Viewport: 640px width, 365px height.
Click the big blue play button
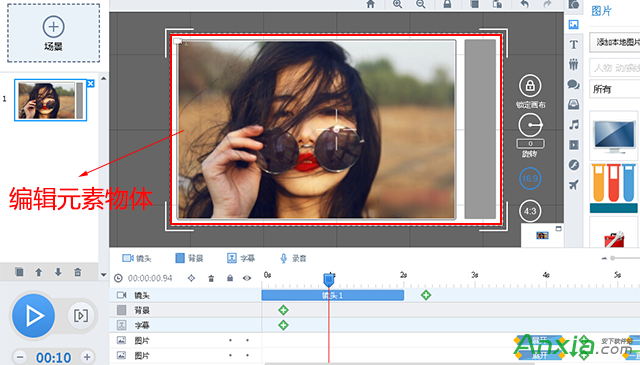pyautogui.click(x=33, y=316)
